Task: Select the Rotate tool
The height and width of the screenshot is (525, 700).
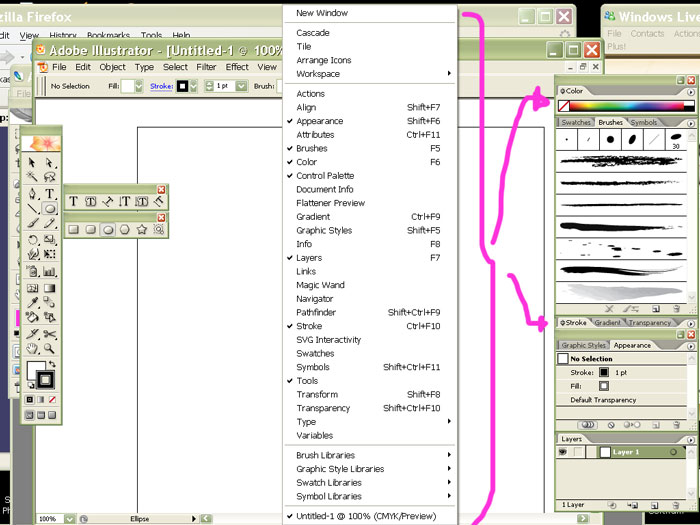Action: (x=32, y=240)
